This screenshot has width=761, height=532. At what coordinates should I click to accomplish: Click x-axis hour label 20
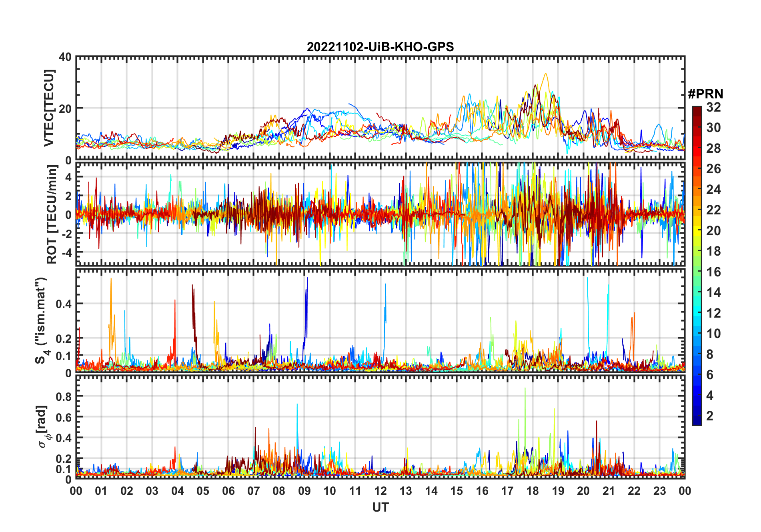click(583, 491)
